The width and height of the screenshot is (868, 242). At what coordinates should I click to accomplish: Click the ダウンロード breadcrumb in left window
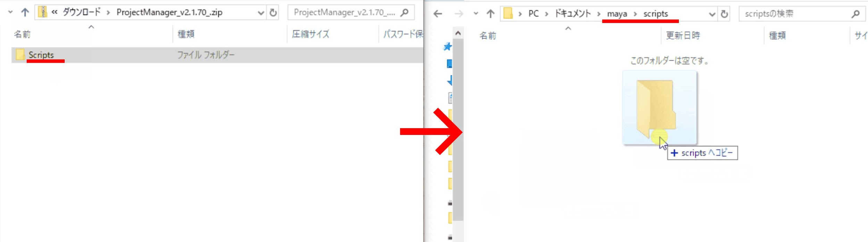[82, 12]
